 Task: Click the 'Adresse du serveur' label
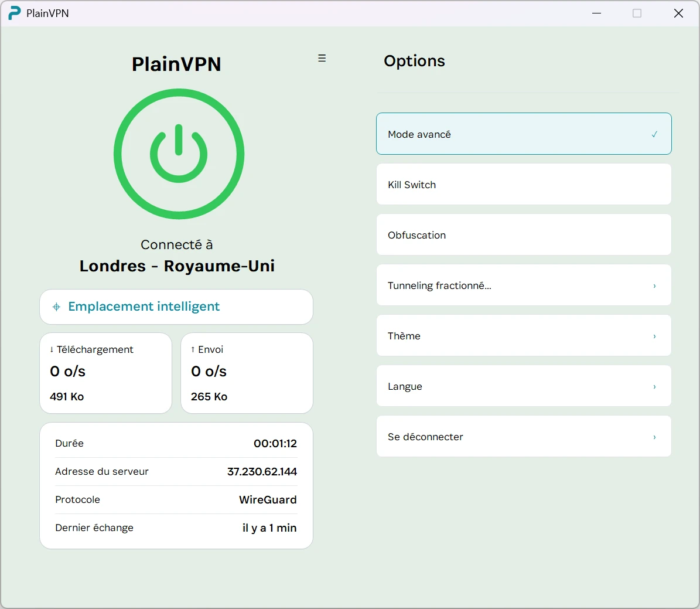102,472
